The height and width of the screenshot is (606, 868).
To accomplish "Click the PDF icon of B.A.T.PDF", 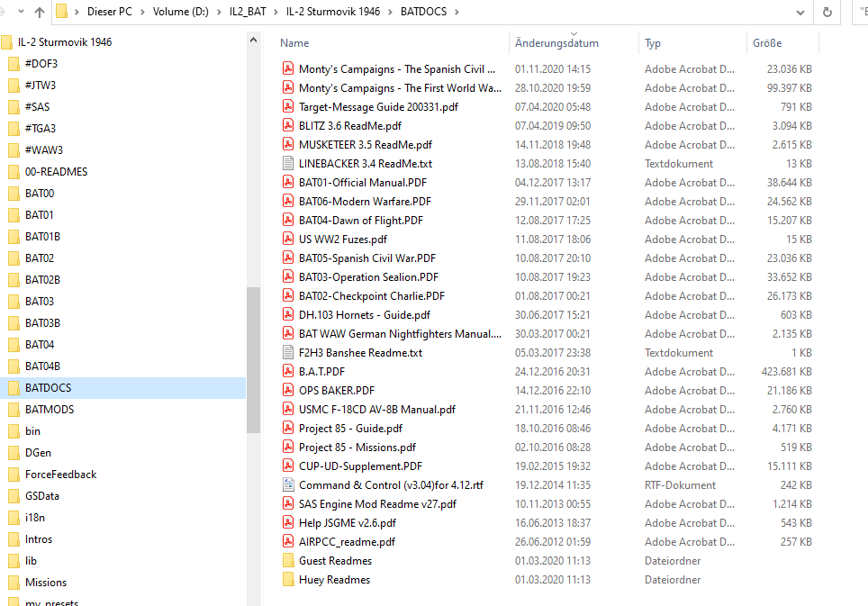I will (x=288, y=371).
